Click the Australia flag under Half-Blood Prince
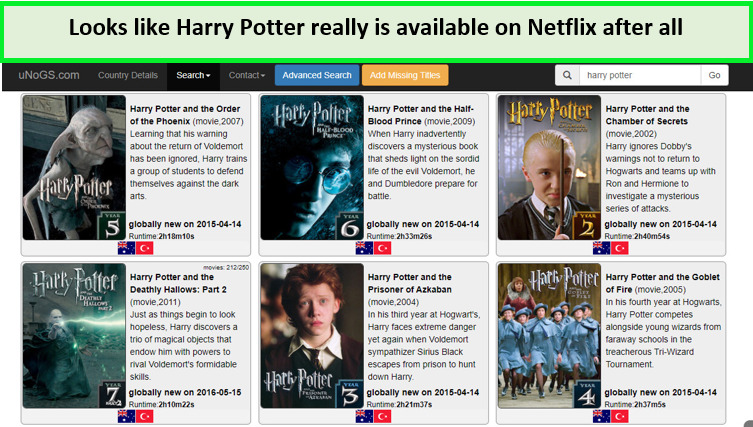The width and height of the screenshot is (753, 427). point(364,248)
